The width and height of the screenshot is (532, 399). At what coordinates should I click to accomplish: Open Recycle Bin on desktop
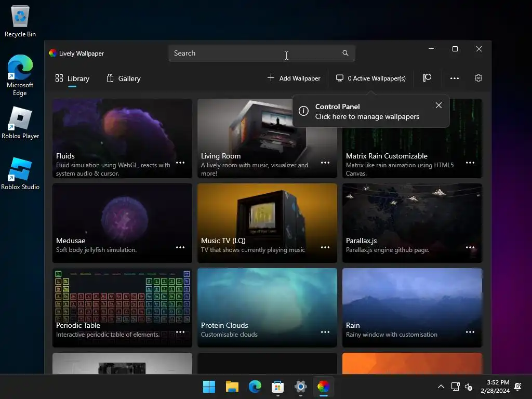pyautogui.click(x=20, y=21)
